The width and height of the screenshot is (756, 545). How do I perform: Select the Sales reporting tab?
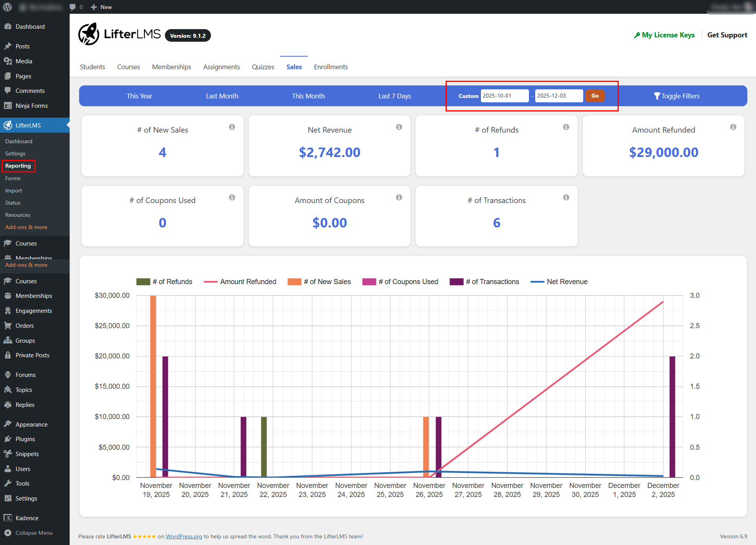[294, 67]
